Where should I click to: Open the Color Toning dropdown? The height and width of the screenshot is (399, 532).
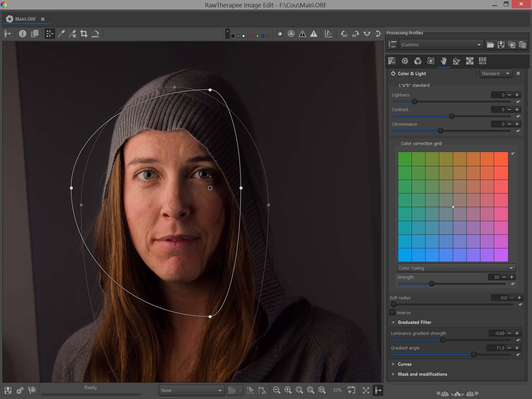coord(456,268)
